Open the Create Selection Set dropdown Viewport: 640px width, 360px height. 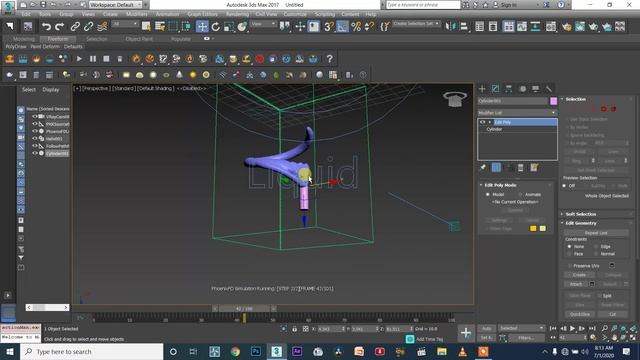(x=416, y=24)
